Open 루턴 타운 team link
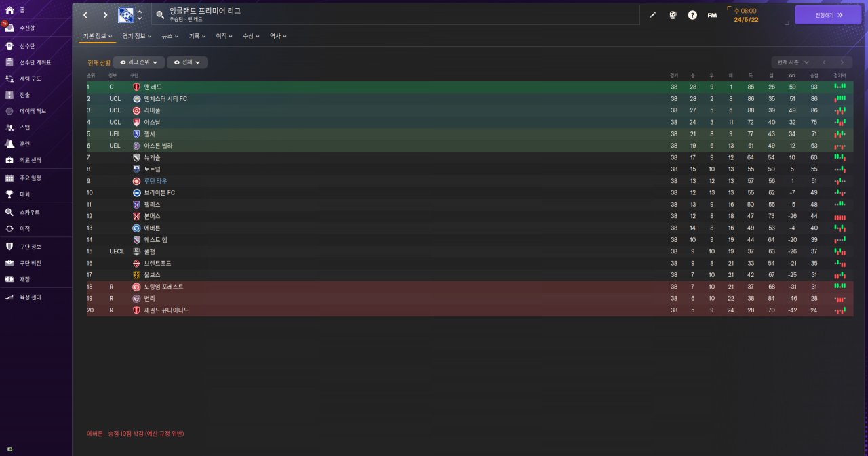The width and height of the screenshot is (868, 456). point(155,181)
